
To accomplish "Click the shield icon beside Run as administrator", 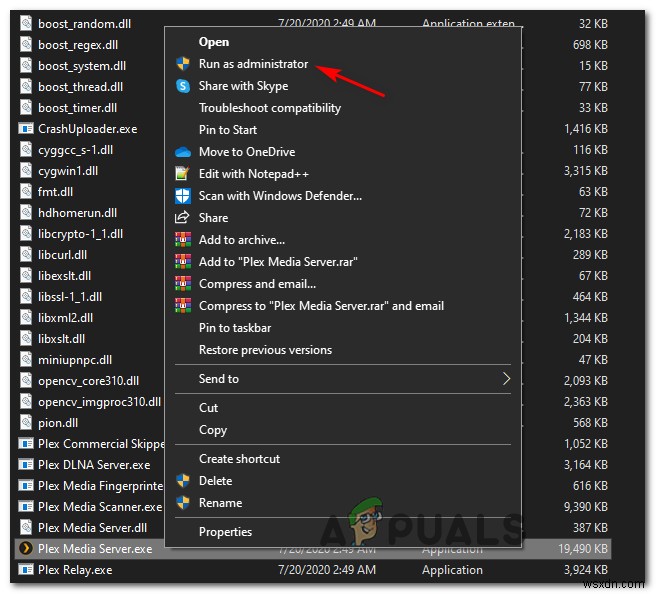I will click(x=183, y=64).
